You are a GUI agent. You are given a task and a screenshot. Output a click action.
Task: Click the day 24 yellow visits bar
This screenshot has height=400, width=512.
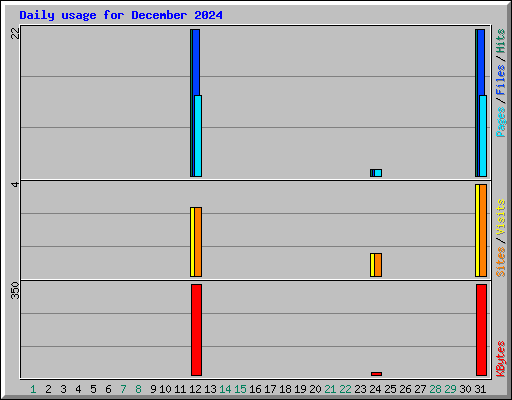pyautogui.click(x=372, y=265)
